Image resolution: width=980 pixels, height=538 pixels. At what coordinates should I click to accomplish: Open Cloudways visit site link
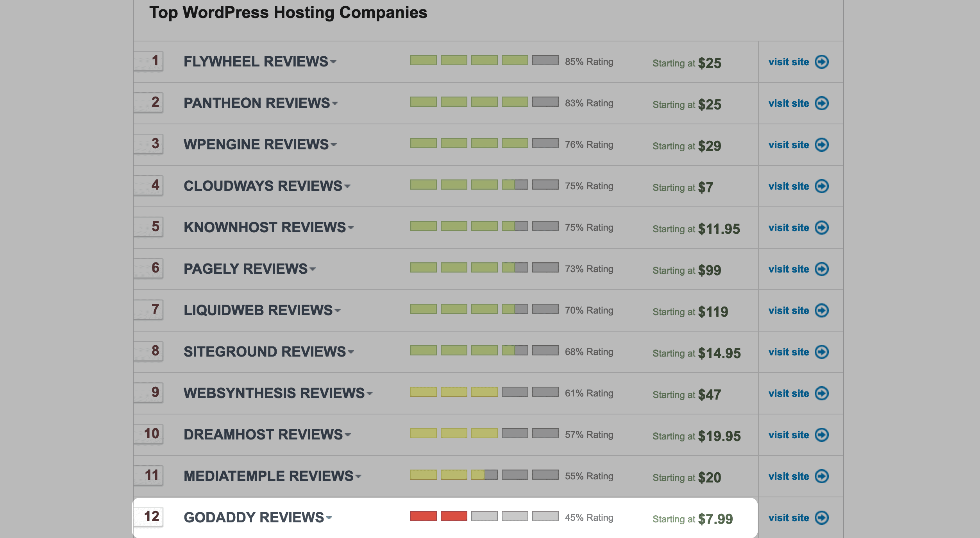pos(789,186)
